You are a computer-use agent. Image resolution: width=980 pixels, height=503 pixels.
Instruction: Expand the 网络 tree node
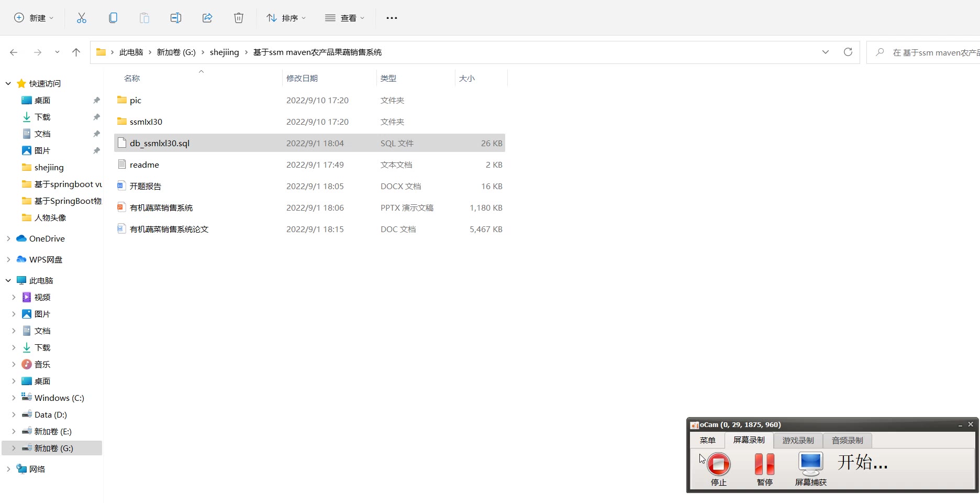(x=8, y=469)
